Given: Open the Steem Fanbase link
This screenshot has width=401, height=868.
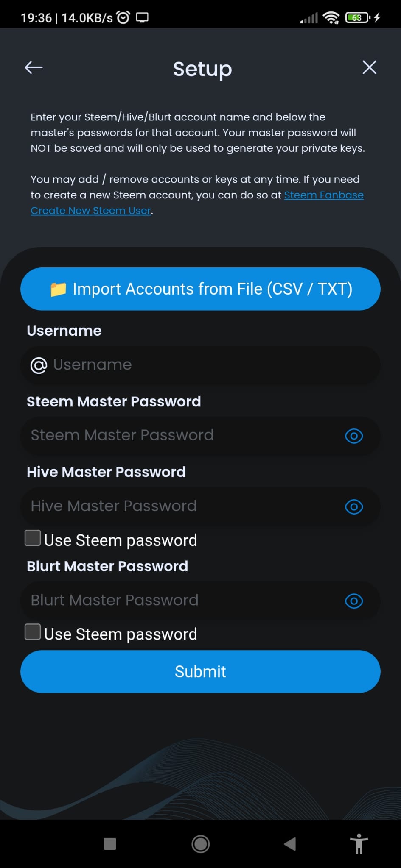Looking at the screenshot, I should pos(324,195).
